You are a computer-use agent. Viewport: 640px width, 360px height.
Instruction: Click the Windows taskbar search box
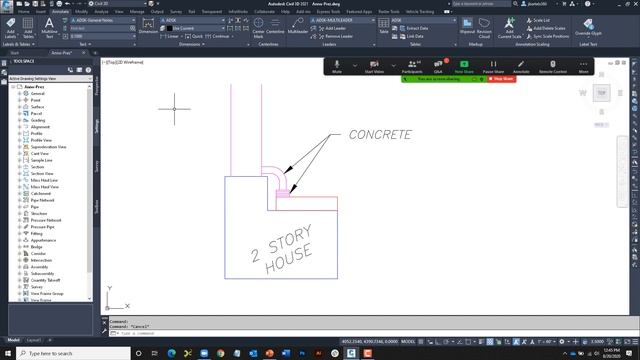point(73,353)
